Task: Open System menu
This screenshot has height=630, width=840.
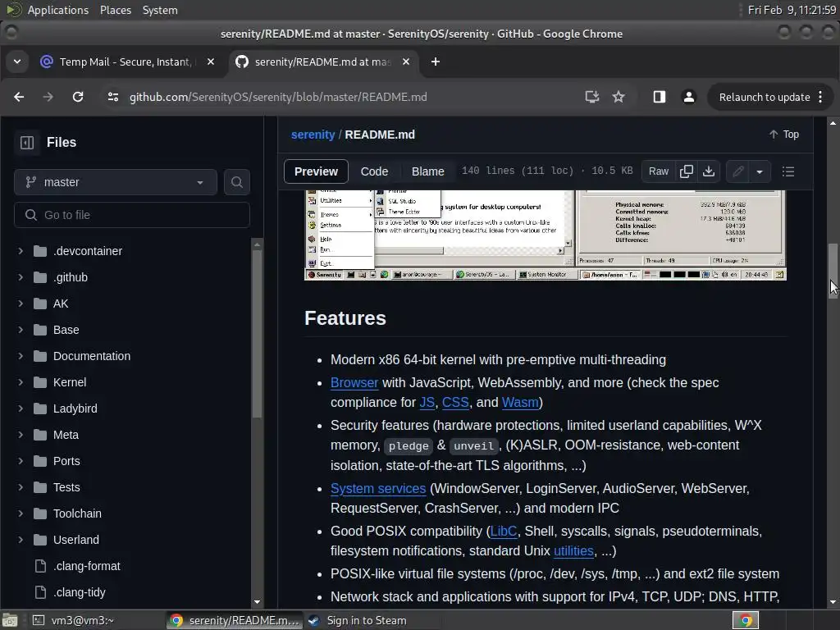Action: (160, 10)
